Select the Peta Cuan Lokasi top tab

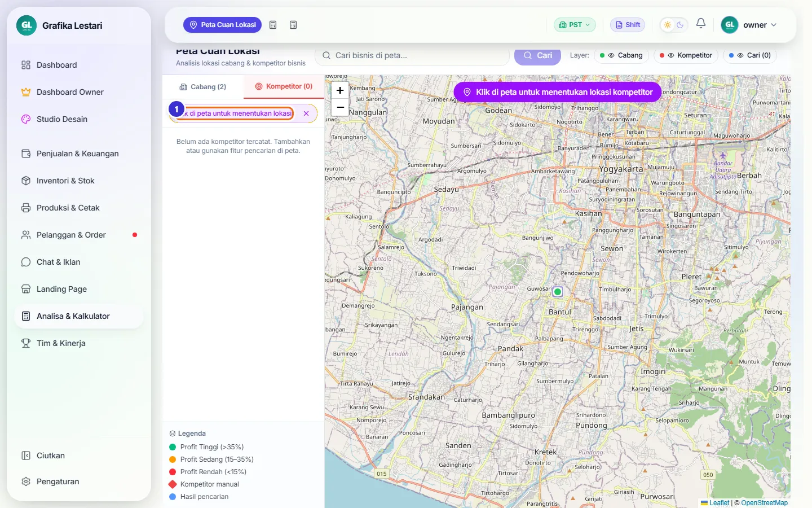pyautogui.click(x=222, y=25)
